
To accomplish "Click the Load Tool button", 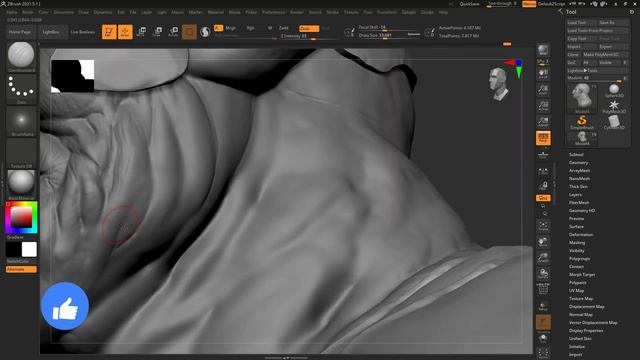I will tap(582, 22).
